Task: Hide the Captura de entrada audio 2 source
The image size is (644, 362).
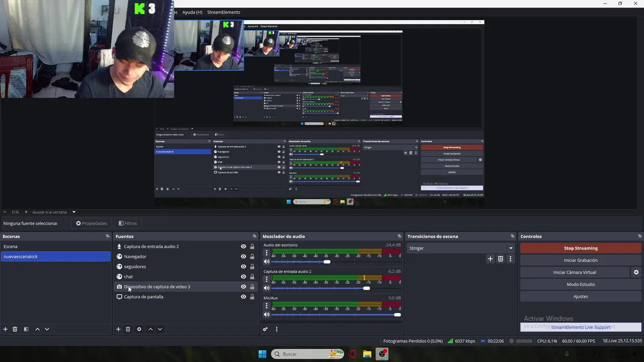Action: coord(244,246)
